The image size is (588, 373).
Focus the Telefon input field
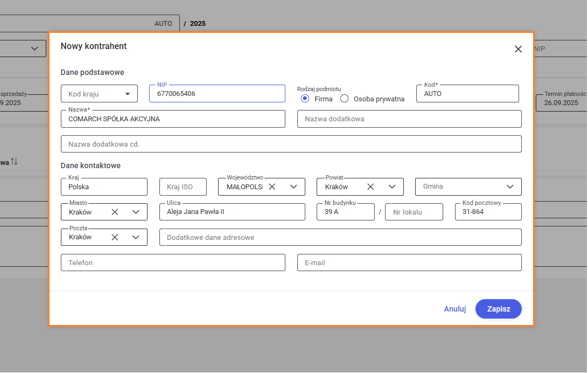[173, 263]
